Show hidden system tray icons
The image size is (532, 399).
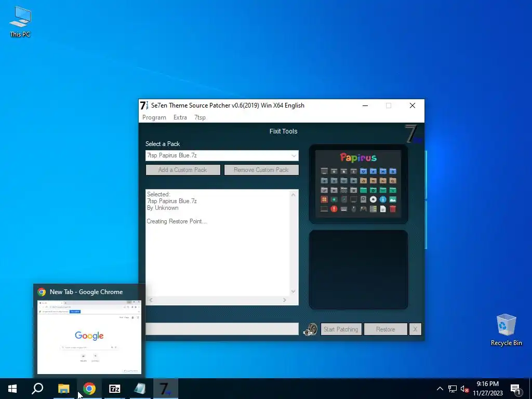pos(440,389)
